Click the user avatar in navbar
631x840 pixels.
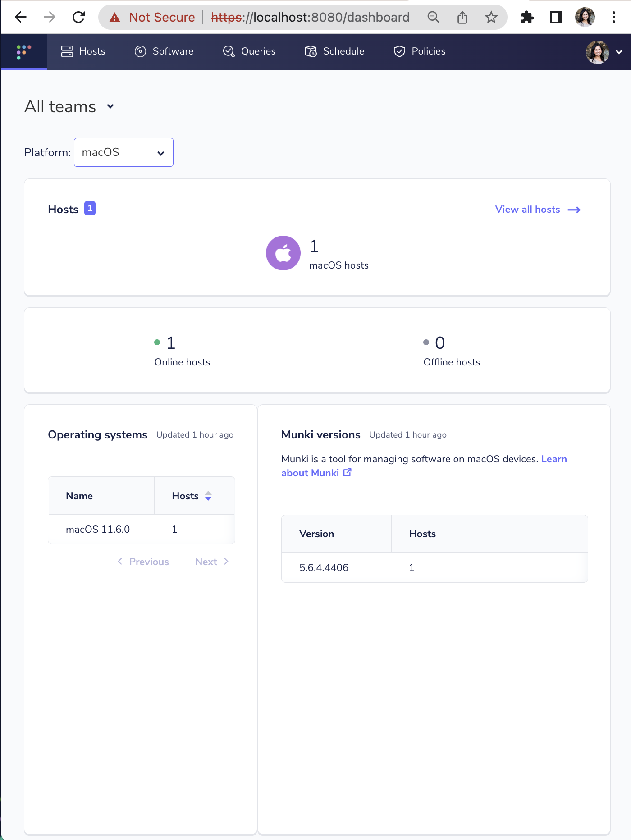pos(598,52)
